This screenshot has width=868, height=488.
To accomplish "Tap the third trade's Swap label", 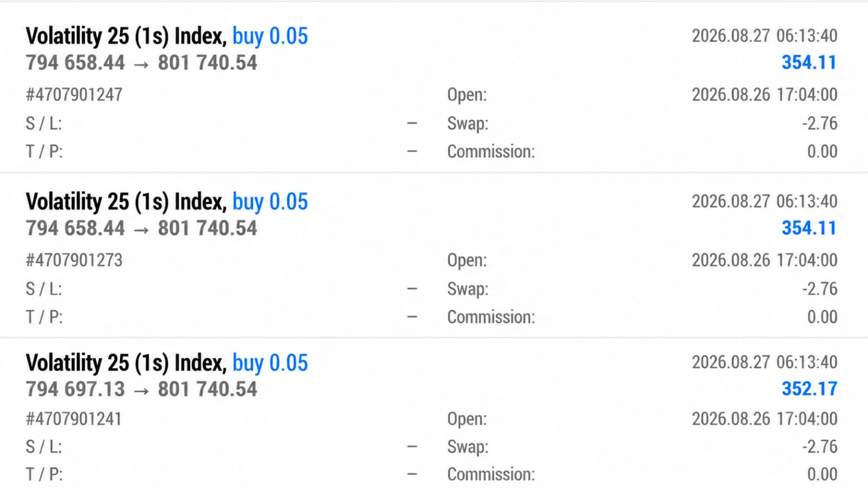I will tap(468, 447).
